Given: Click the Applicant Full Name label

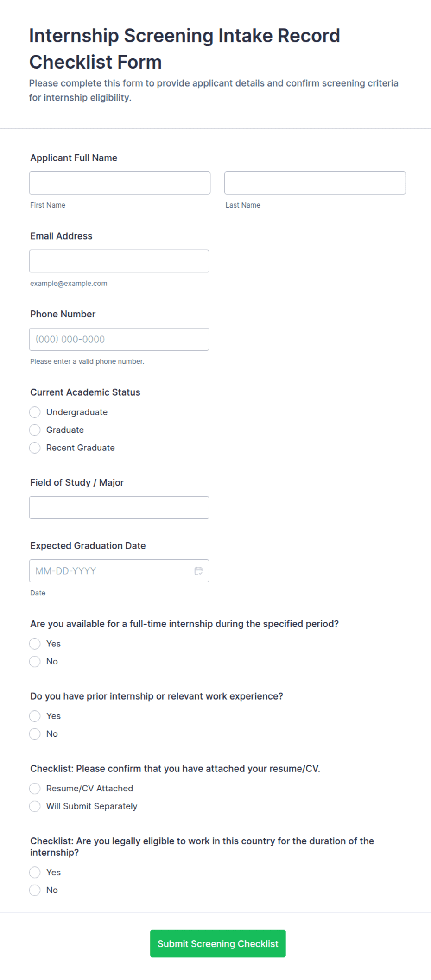Looking at the screenshot, I should tap(74, 158).
